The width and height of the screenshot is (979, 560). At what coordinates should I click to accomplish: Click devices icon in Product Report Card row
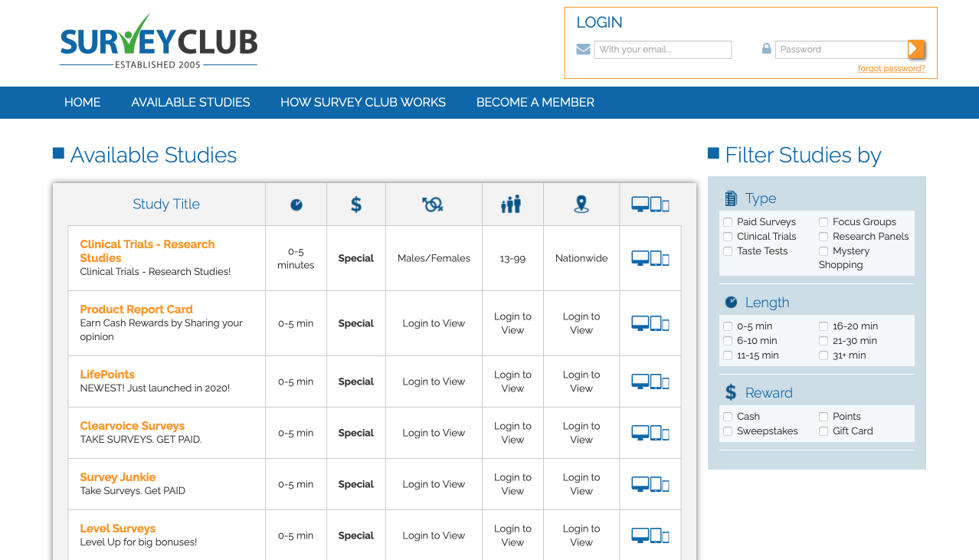click(650, 323)
